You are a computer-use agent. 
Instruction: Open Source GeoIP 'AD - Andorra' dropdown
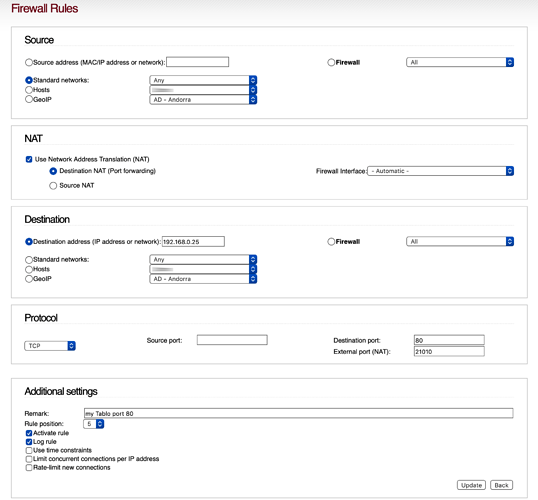[x=203, y=100]
